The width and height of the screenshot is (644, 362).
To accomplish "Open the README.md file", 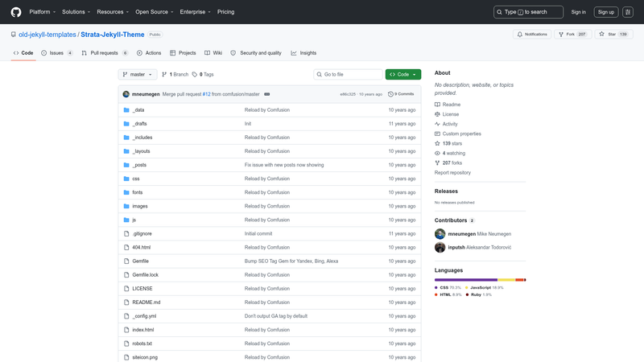I will tap(147, 302).
